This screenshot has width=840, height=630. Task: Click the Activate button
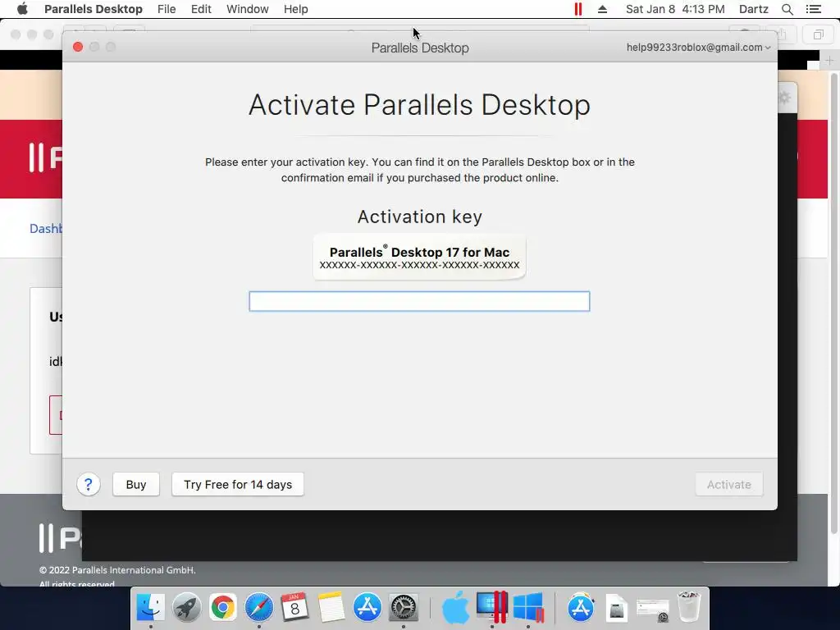pos(729,484)
